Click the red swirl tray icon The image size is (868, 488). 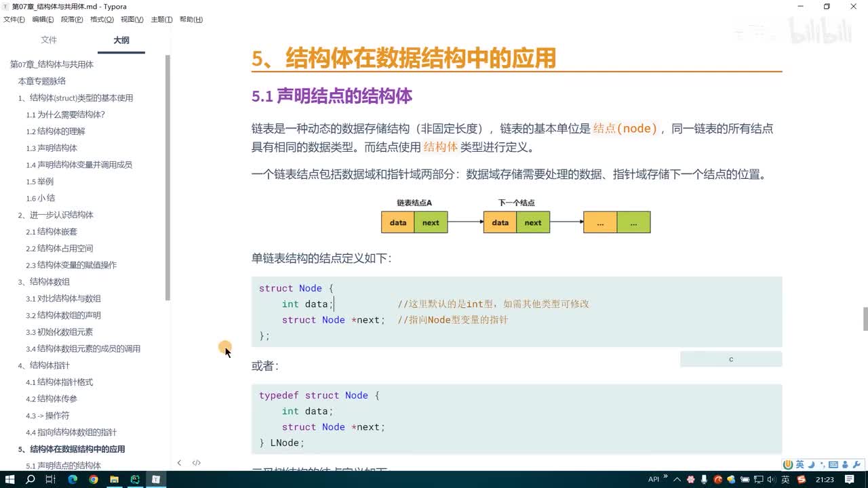tap(718, 479)
